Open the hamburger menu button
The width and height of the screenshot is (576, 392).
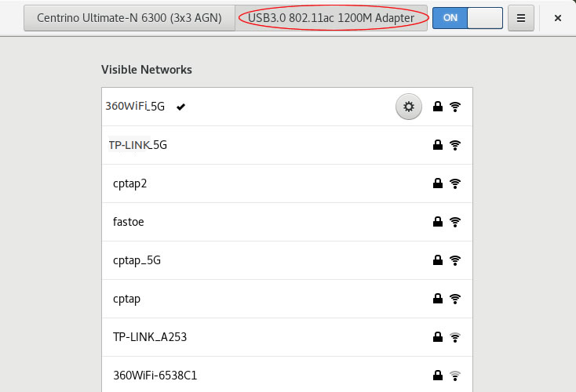pos(520,18)
